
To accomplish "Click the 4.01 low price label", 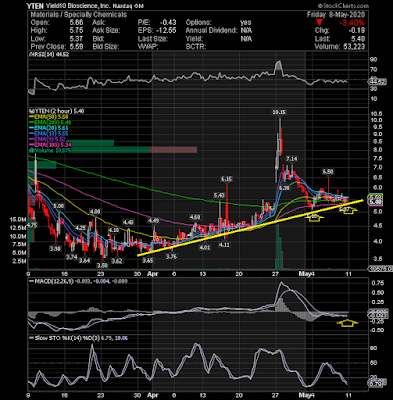I will pyautogui.click(x=205, y=248).
